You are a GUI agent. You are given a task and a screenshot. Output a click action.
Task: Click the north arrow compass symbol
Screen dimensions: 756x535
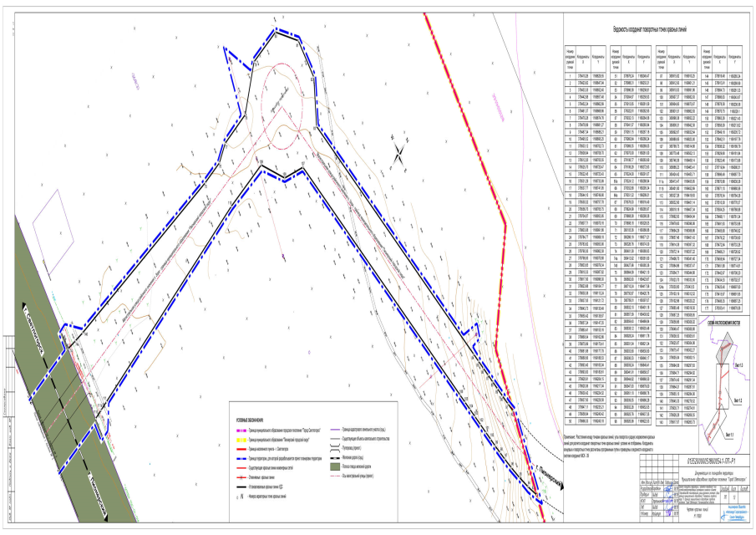coord(401,155)
